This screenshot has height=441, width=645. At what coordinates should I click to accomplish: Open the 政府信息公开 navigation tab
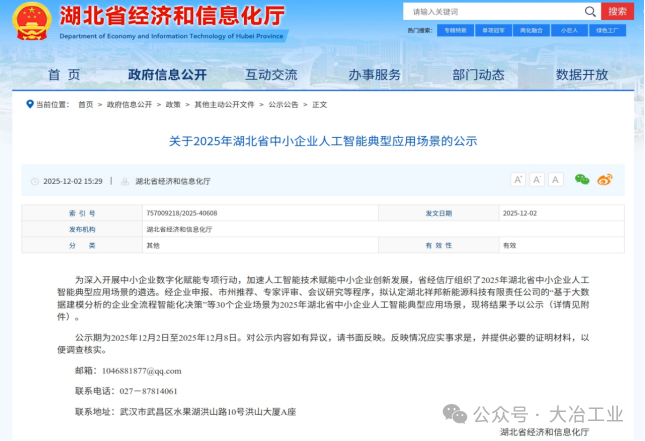click(x=167, y=75)
